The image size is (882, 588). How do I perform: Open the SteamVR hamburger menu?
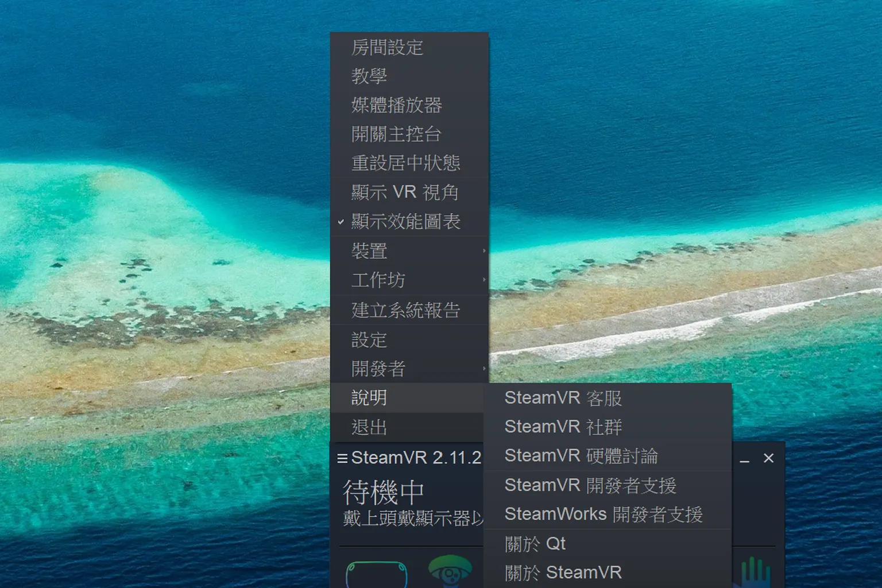343,458
